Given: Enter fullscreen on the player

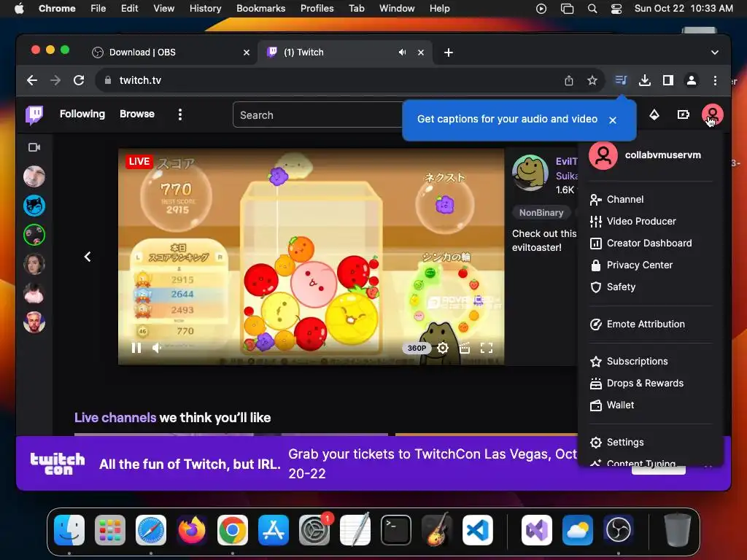Looking at the screenshot, I should [x=487, y=348].
